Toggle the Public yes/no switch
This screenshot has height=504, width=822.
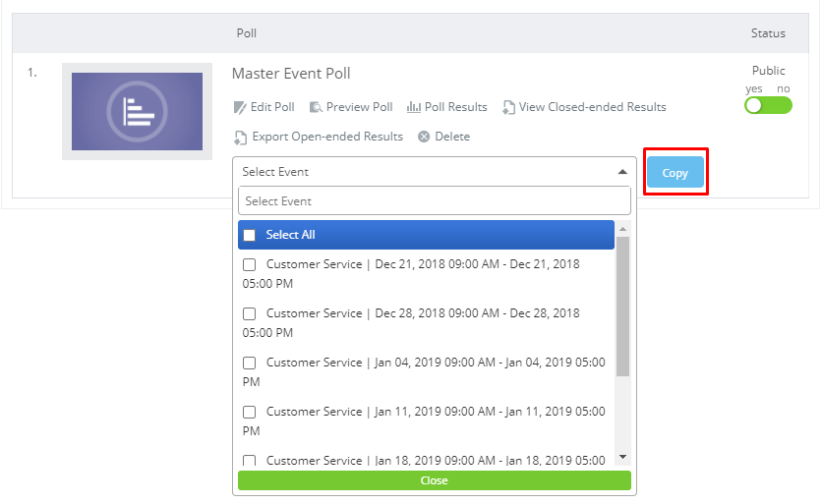click(x=768, y=105)
